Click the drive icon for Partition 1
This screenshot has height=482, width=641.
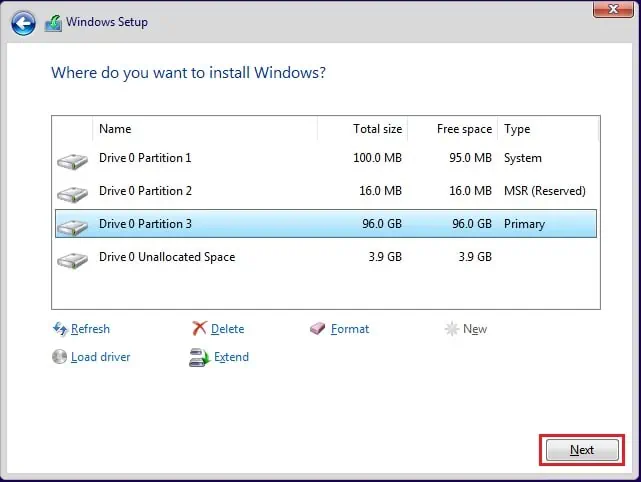[x=72, y=159]
